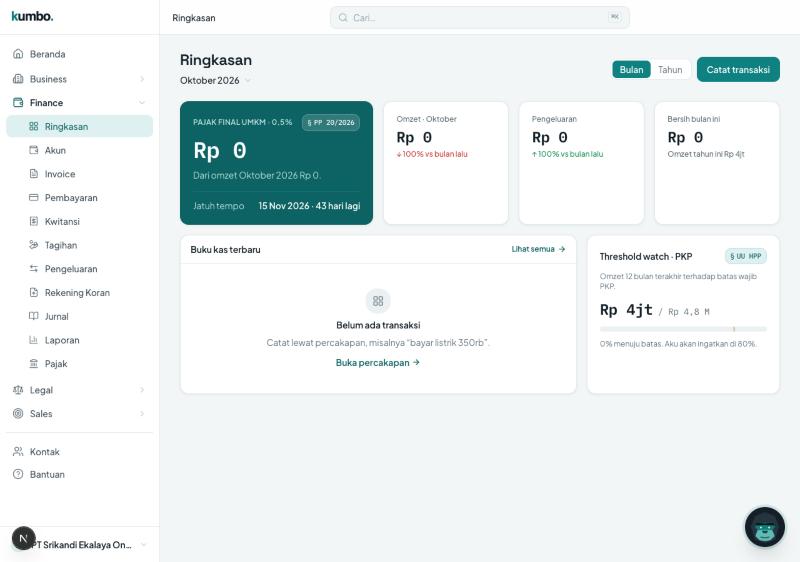Switch view to Bulan

631,69
